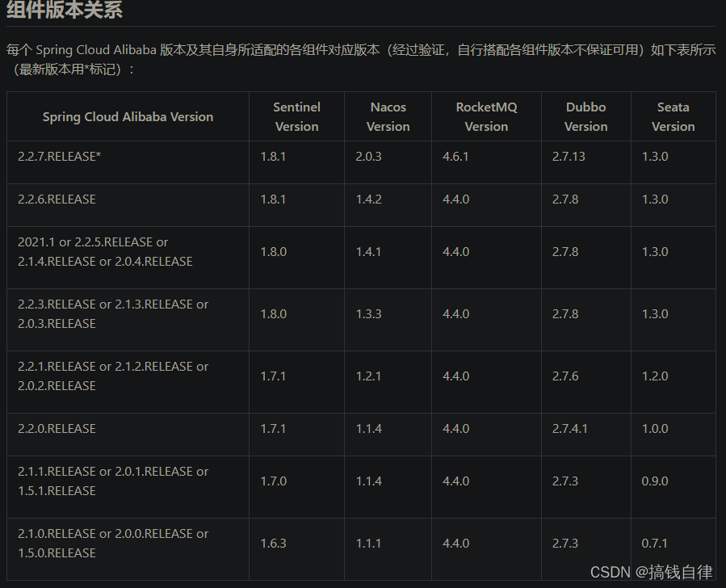Click the Nacos value 1.1.1
This screenshot has height=588, width=726.
(368, 543)
